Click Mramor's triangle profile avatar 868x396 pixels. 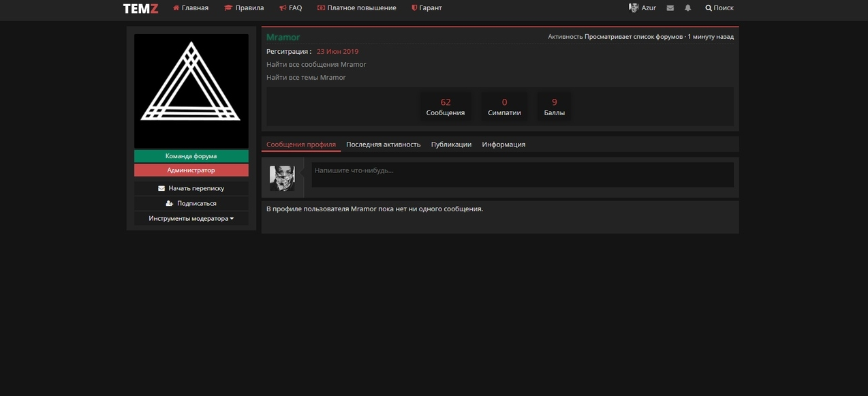[x=191, y=91]
